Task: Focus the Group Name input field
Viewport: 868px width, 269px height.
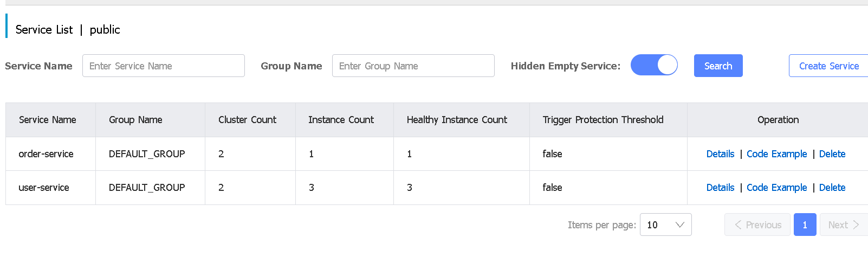Action: click(413, 66)
